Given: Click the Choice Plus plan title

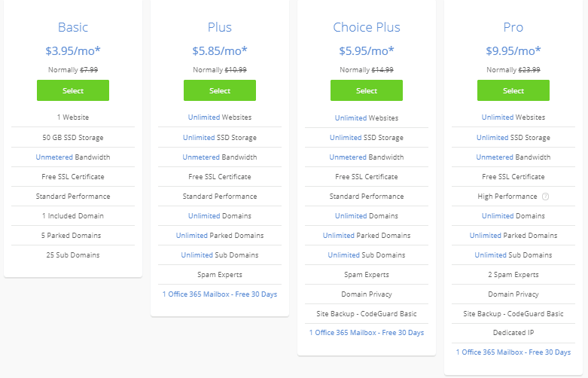Looking at the screenshot, I should point(367,27).
